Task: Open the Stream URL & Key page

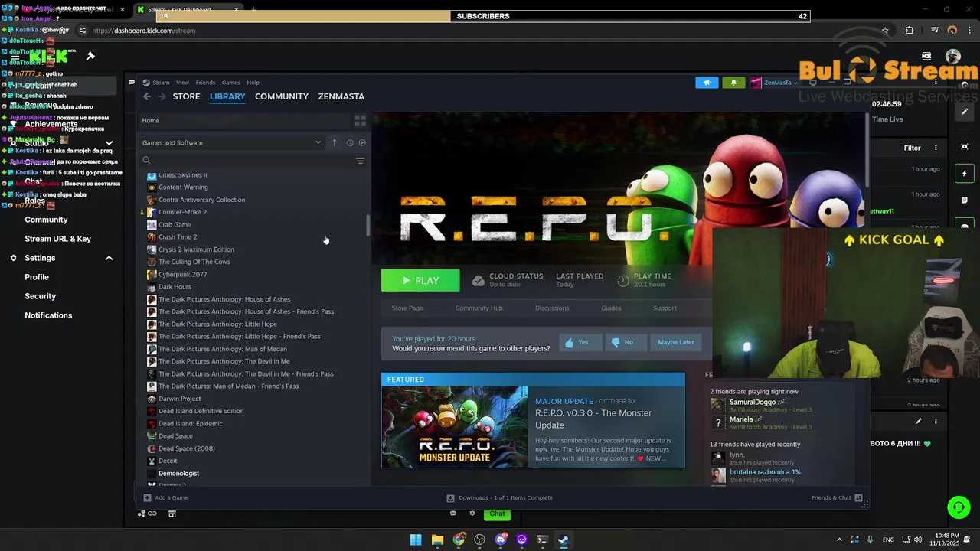Action: [x=57, y=239]
